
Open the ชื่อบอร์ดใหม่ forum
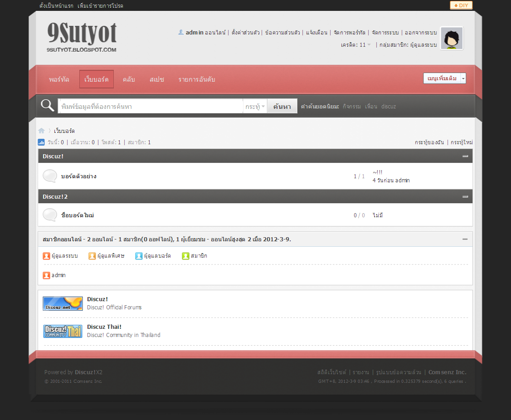click(x=78, y=215)
